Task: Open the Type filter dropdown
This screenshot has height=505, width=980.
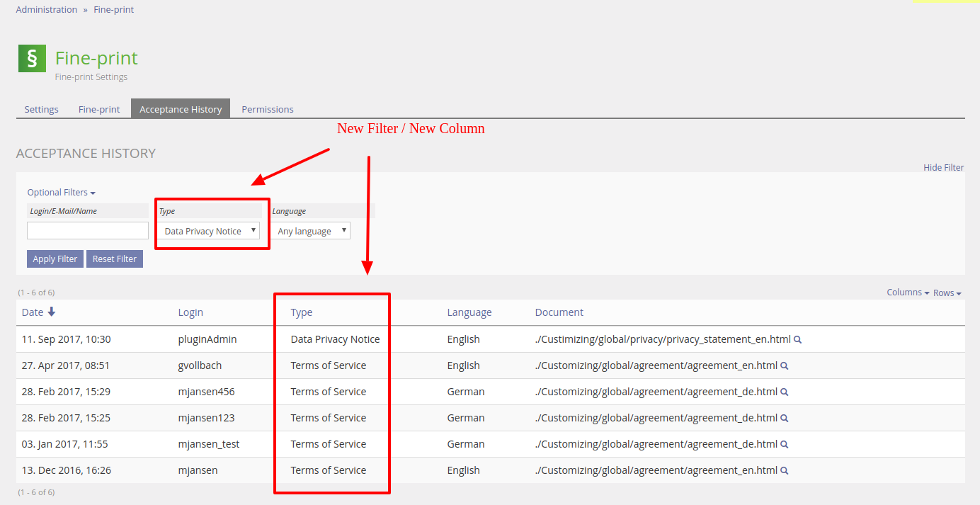Action: tap(209, 231)
